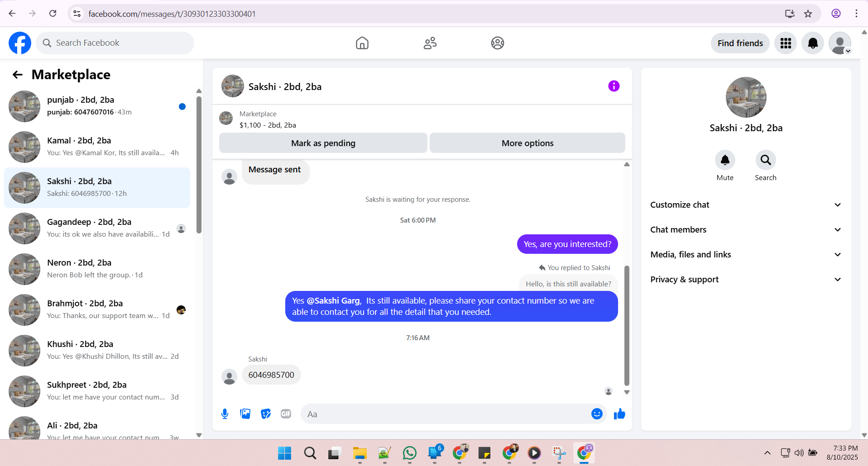The image size is (868, 466).
Task: Open the Kamal · 2bd, 2ba conversation
Action: point(97,147)
